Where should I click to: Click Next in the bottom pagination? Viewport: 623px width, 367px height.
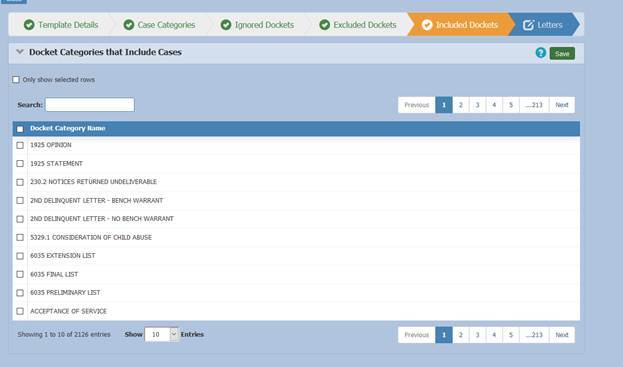562,335
